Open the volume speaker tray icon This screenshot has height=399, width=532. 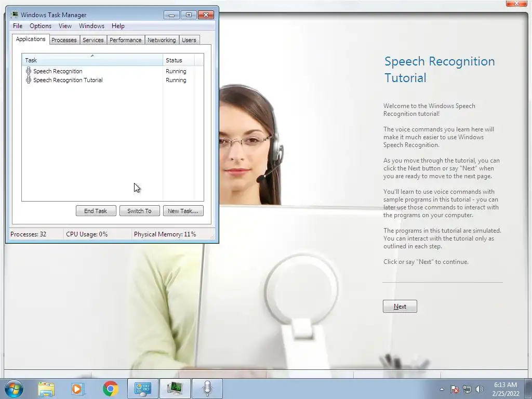pyautogui.click(x=480, y=389)
